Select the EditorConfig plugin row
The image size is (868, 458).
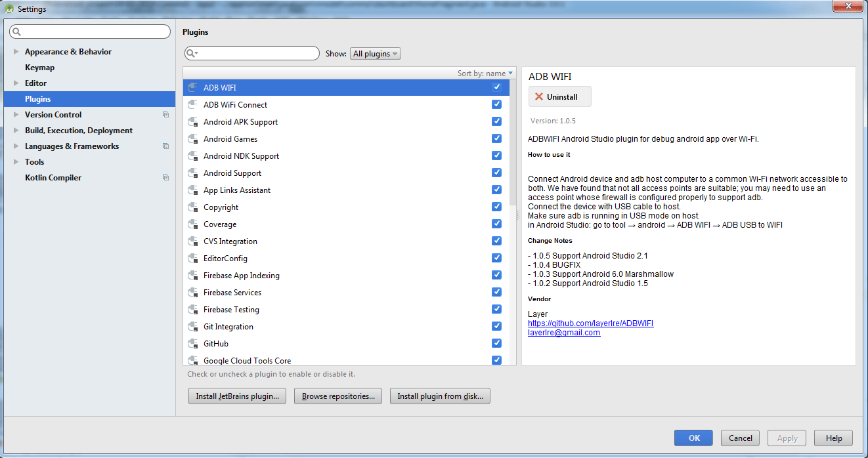pyautogui.click(x=346, y=258)
